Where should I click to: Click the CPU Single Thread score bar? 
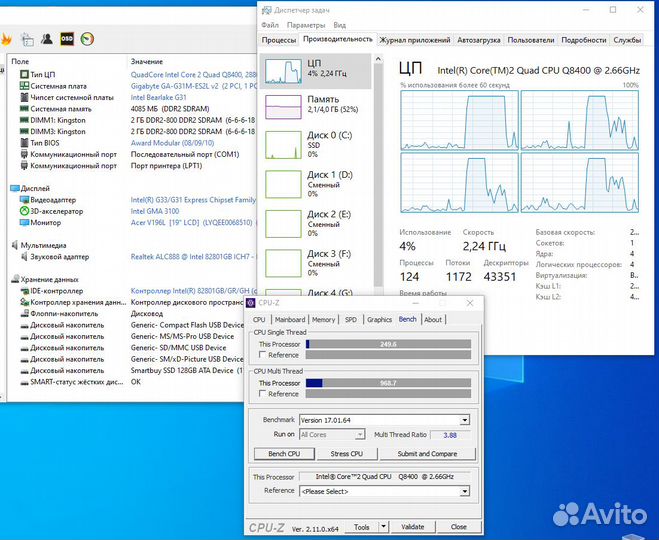click(388, 344)
